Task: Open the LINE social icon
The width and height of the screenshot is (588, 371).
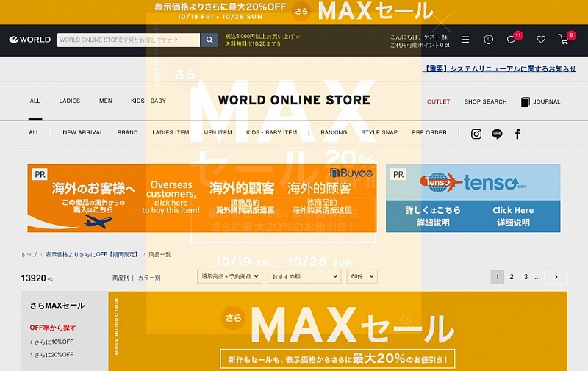Action: (x=497, y=134)
